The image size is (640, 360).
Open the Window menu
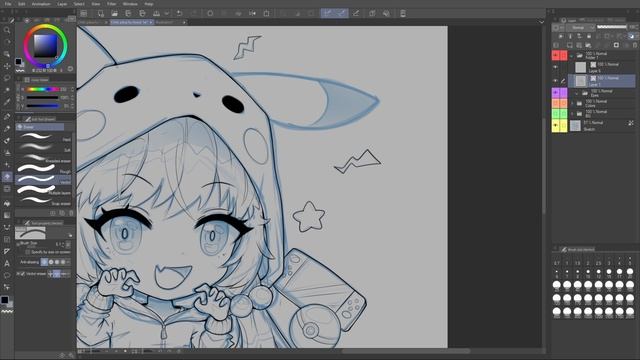click(x=130, y=4)
